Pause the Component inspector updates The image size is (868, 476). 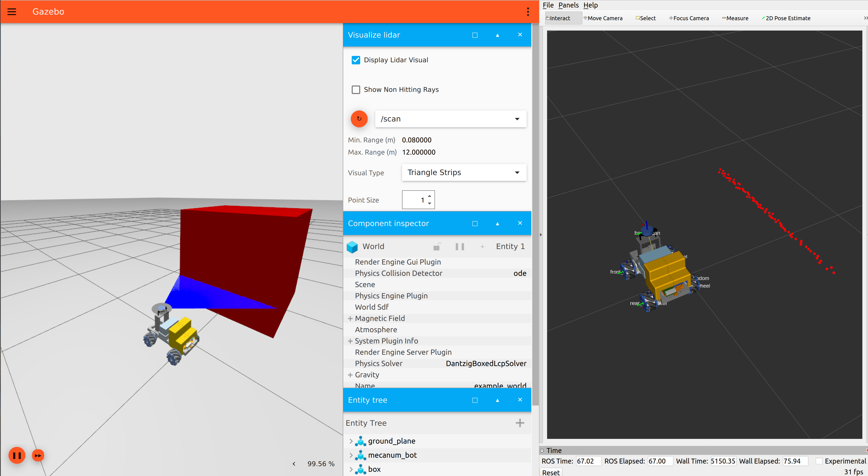460,247
